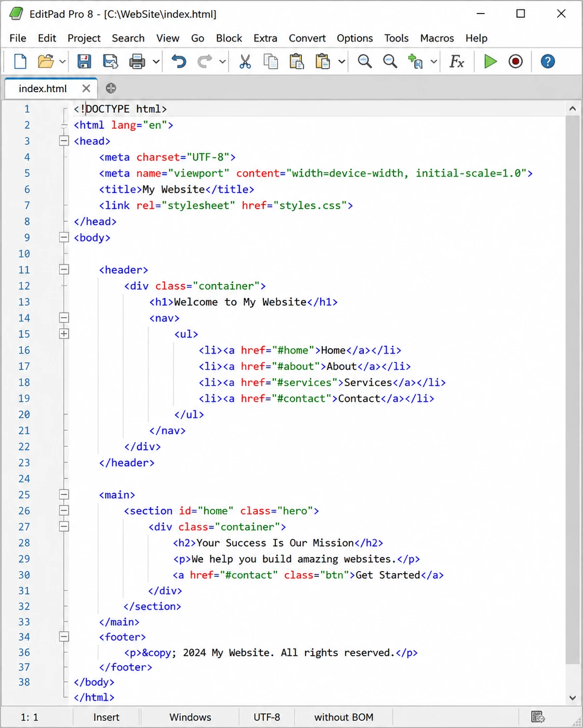Image resolution: width=583 pixels, height=728 pixels.
Task: Open the Go menu
Action: (x=197, y=38)
